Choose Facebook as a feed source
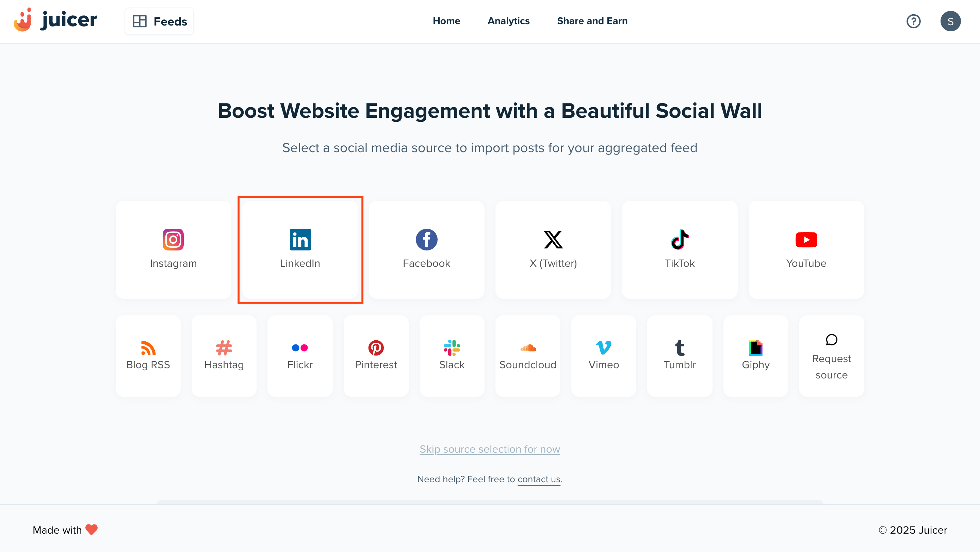 [426, 250]
